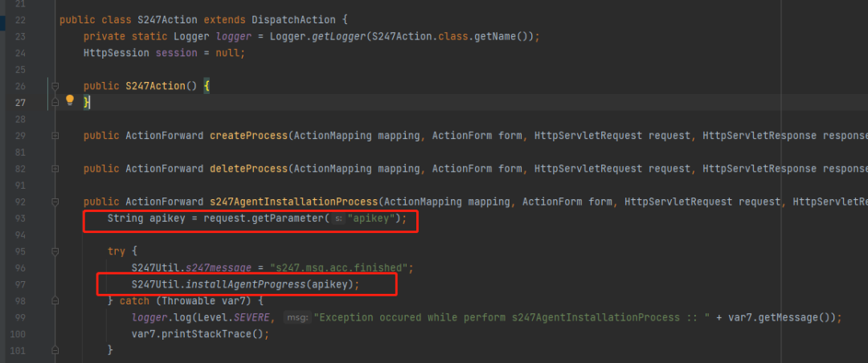Click line number 93 in the gutter
The width and height of the screenshot is (868, 363).
(19, 218)
